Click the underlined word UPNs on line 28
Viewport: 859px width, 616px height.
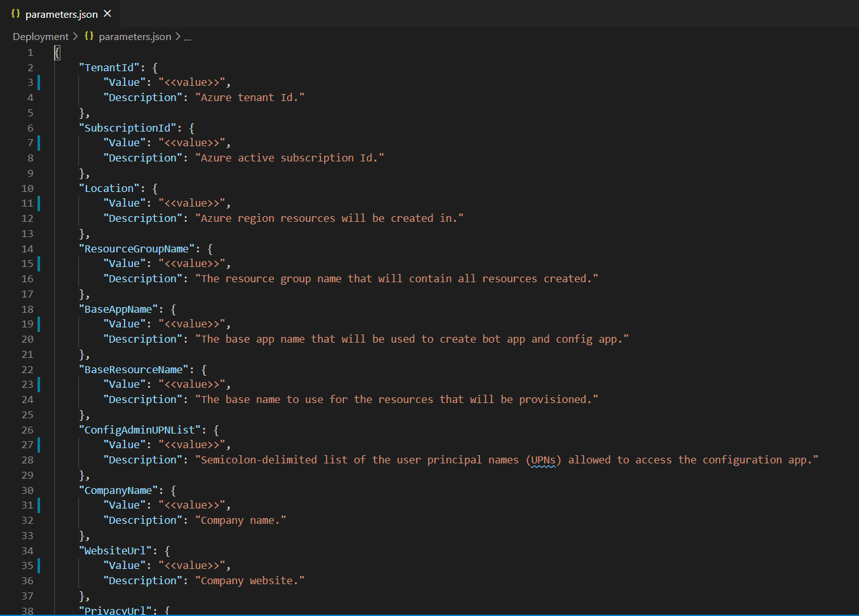(544, 460)
